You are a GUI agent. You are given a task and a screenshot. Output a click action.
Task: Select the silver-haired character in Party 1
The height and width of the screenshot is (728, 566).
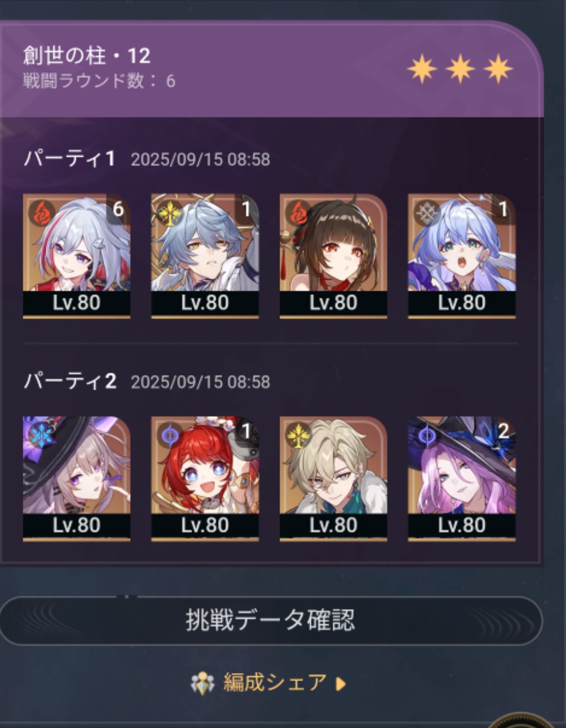[x=76, y=256]
